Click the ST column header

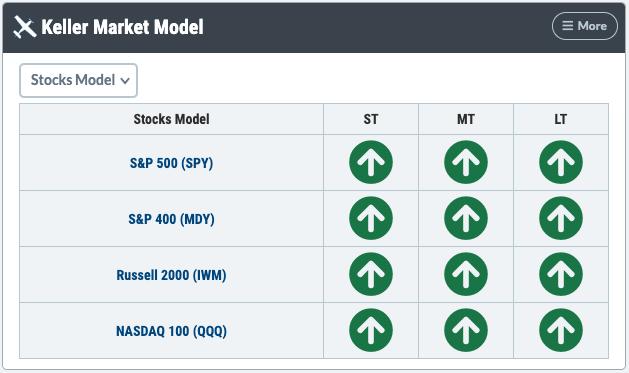(x=371, y=119)
